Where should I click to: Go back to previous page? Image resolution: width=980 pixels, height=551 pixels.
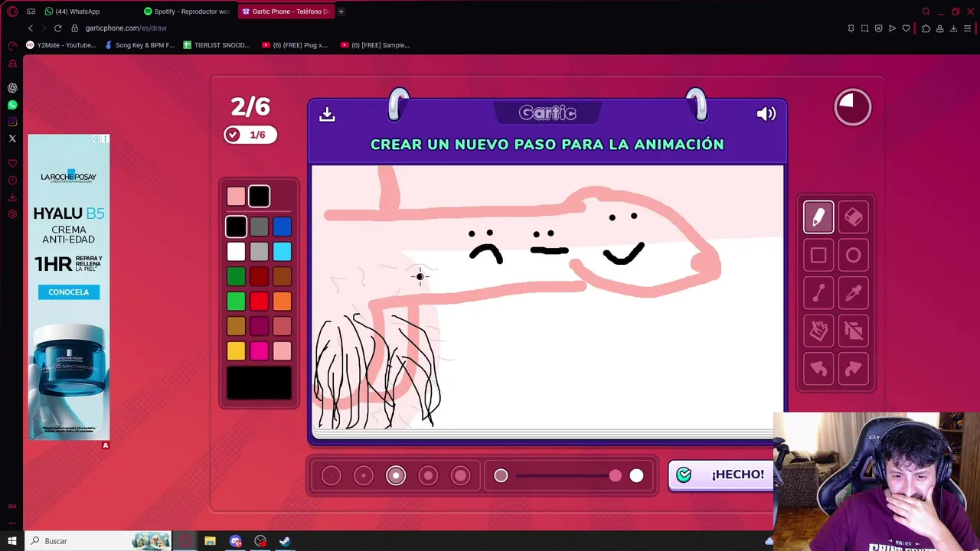31,28
